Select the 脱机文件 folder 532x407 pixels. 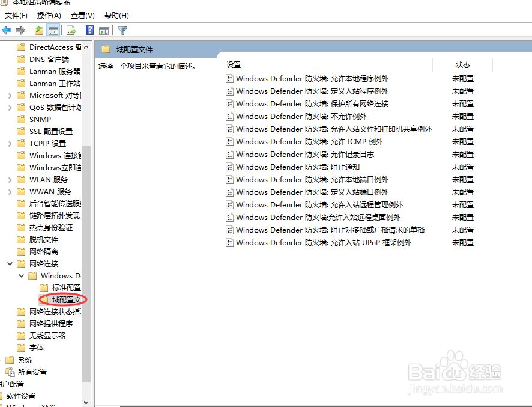click(x=37, y=239)
